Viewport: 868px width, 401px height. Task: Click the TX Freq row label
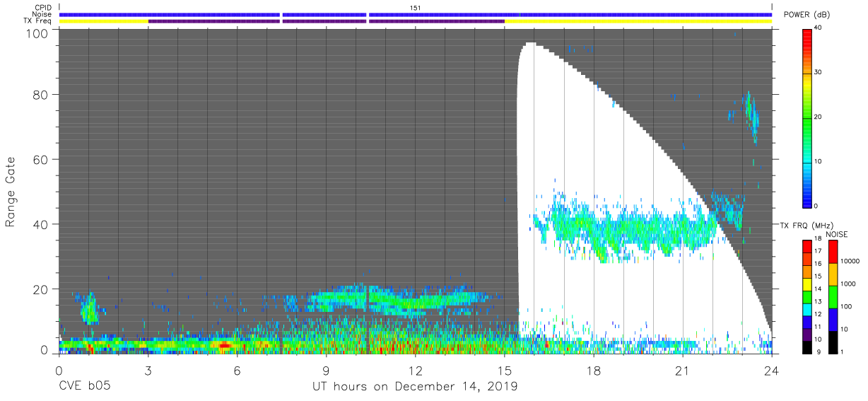[x=38, y=21]
